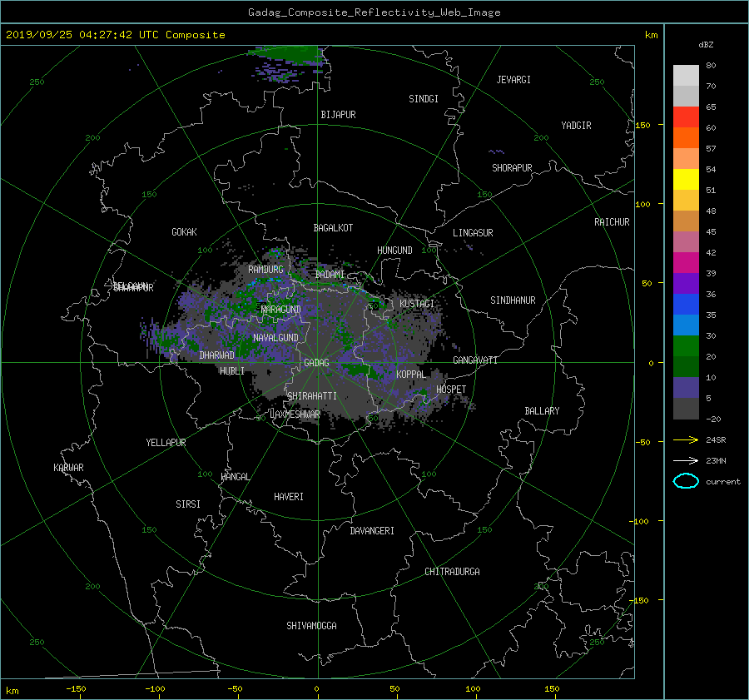Image resolution: width=749 pixels, height=700 pixels.
Task: Select the yellow 51-54 dBZ color swatch
Action: coord(686,180)
